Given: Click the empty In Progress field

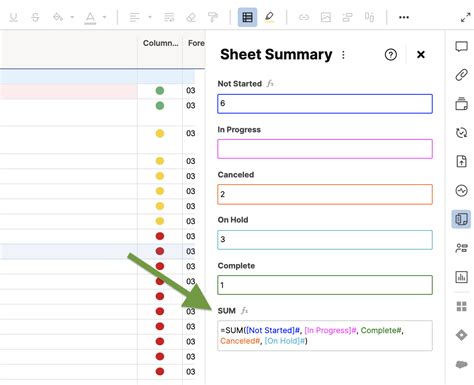Looking at the screenshot, I should [325, 149].
